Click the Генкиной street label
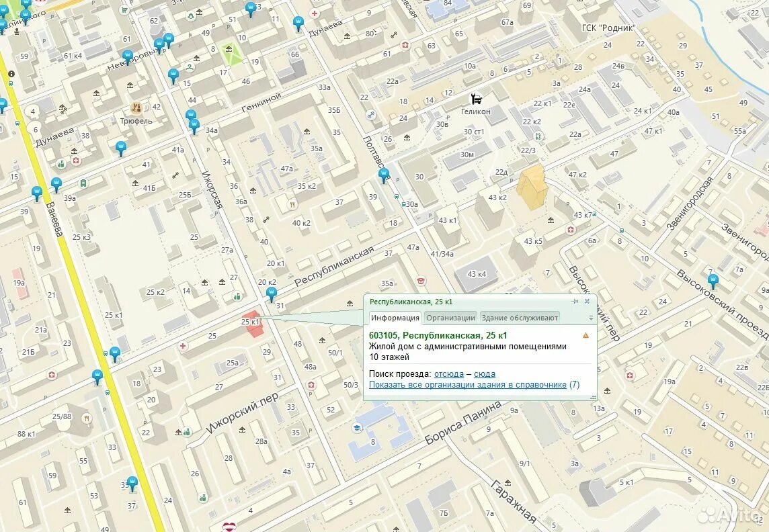 tap(261, 102)
